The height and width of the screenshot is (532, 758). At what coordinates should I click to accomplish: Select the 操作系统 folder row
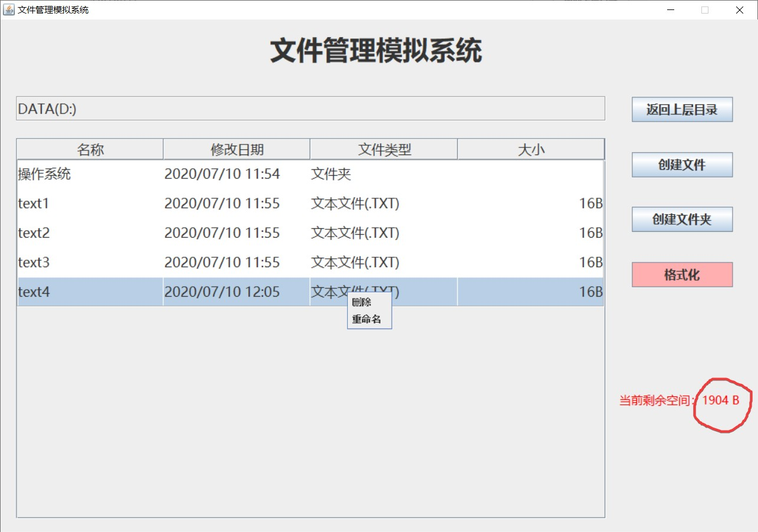(310, 175)
